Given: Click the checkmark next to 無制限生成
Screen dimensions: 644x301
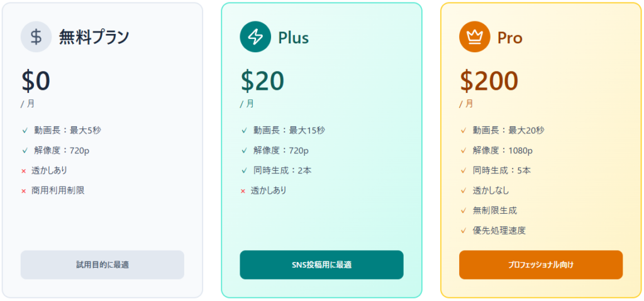Looking at the screenshot, I should click(464, 211).
